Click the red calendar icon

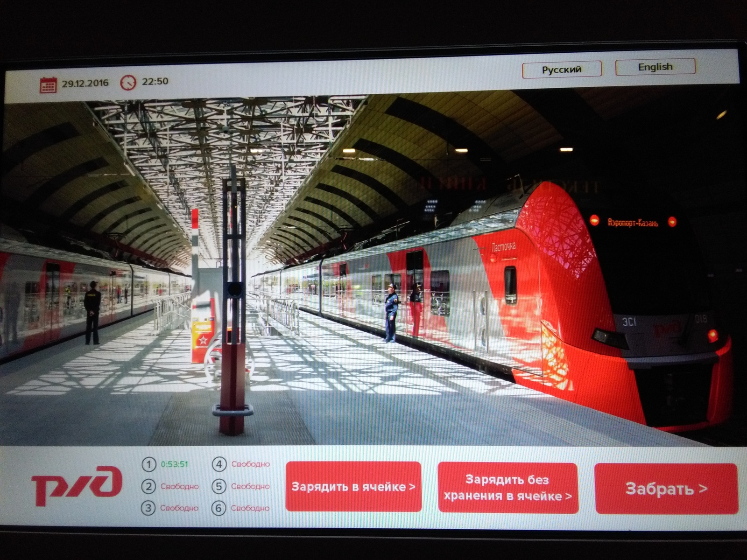[x=48, y=85]
